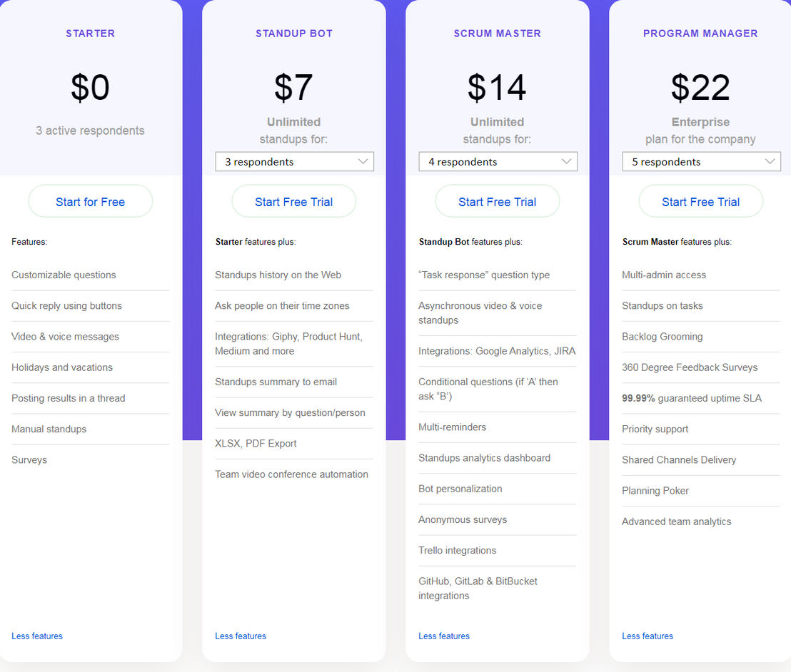This screenshot has height=672, width=791.
Task: Click 'Standups on tasks' feature
Action: 662,305
